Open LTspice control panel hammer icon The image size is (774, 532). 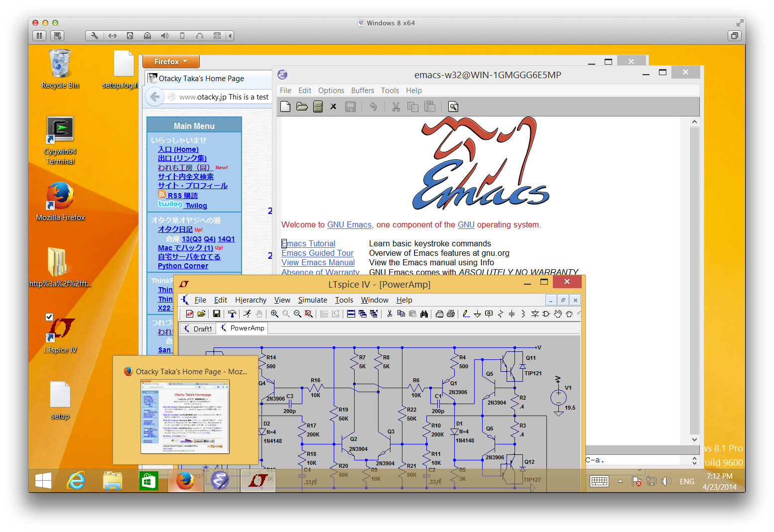[232, 314]
